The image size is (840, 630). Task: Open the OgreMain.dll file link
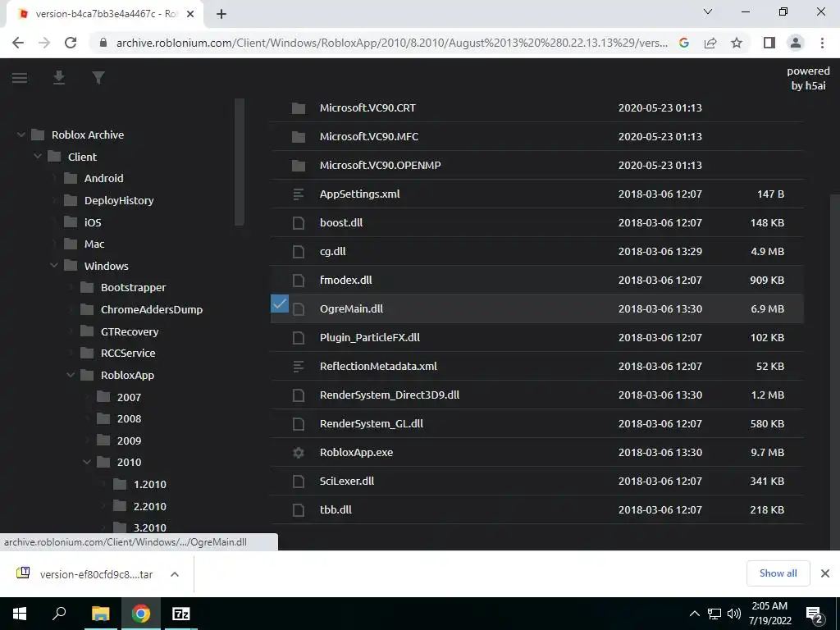(x=351, y=309)
